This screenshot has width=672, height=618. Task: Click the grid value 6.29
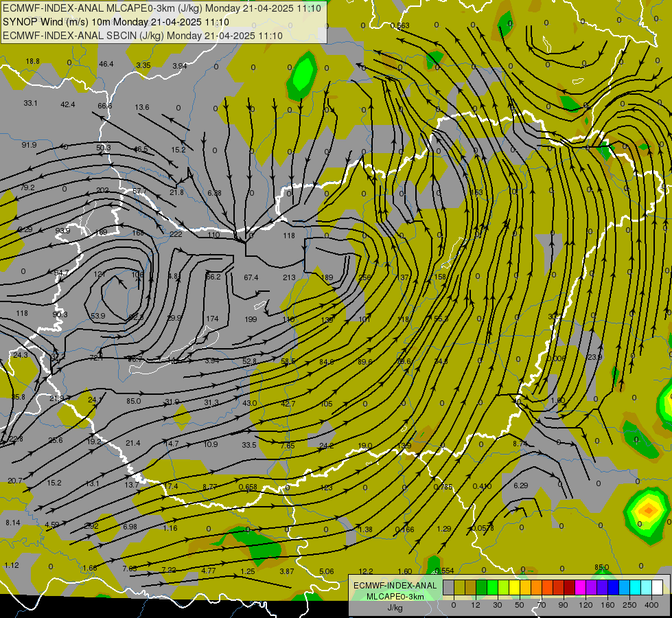[x=521, y=485]
